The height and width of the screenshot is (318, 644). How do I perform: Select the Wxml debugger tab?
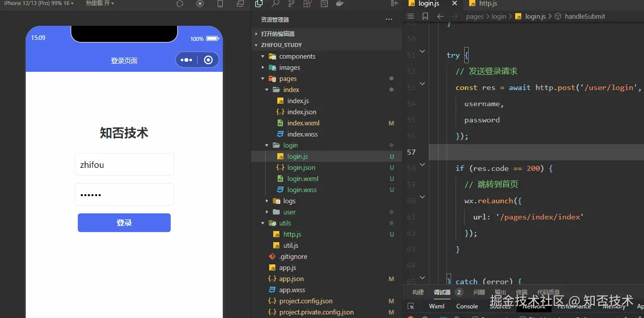point(437,306)
